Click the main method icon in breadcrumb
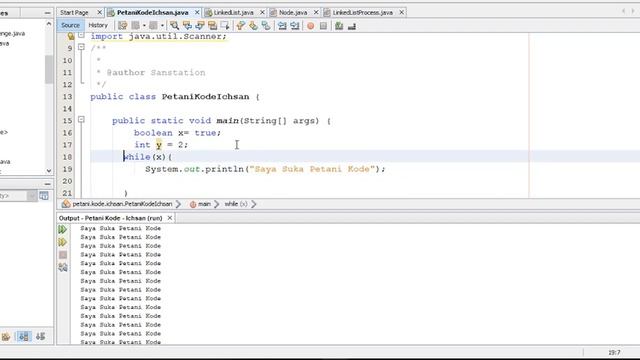 [x=193, y=204]
